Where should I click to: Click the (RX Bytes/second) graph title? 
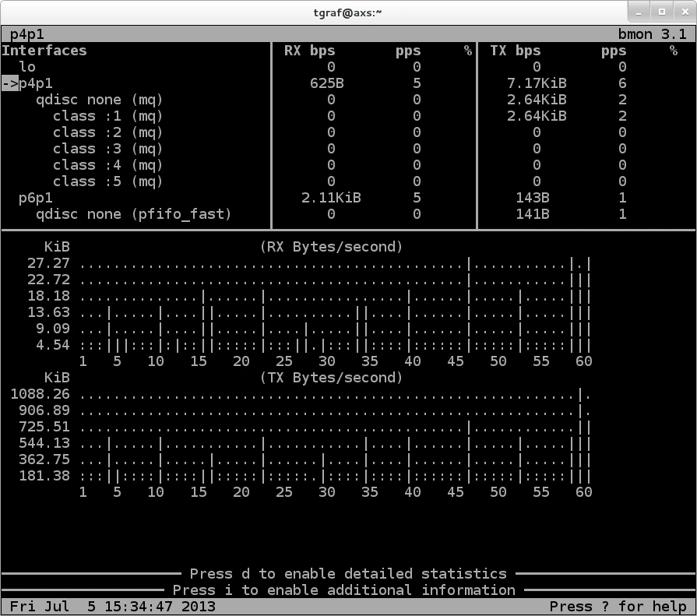pyautogui.click(x=331, y=247)
